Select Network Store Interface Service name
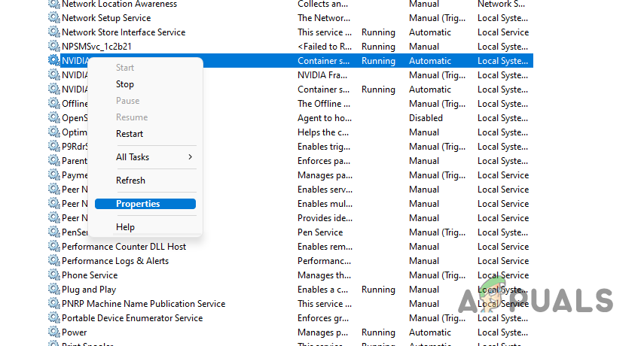The image size is (644, 346). point(124,32)
